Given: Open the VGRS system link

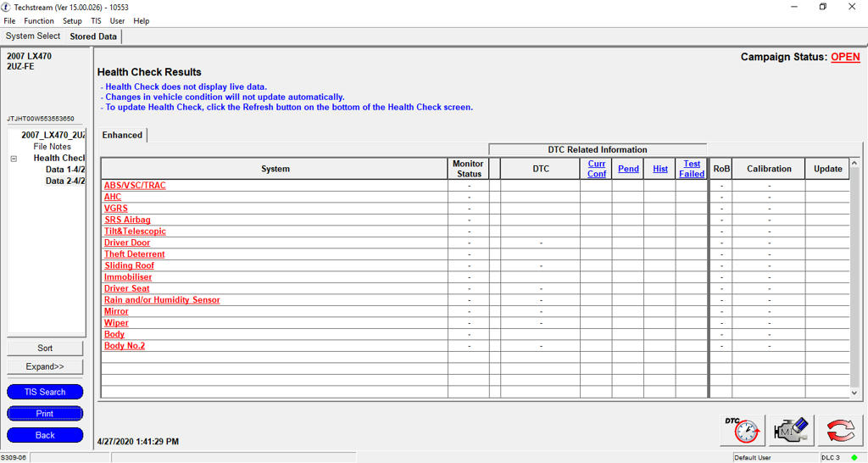Looking at the screenshot, I should point(115,209).
